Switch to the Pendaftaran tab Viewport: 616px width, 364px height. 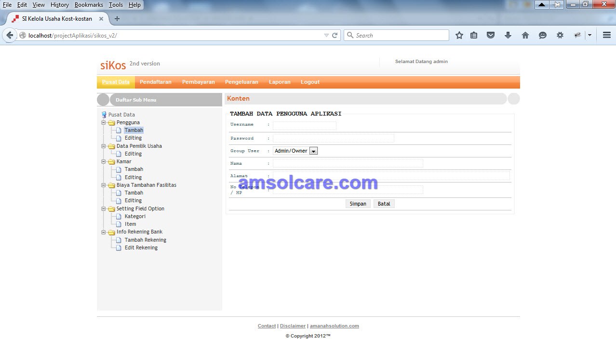tap(156, 82)
